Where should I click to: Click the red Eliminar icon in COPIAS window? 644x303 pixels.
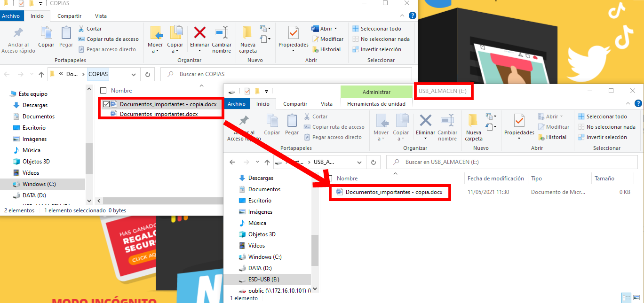pos(199,34)
